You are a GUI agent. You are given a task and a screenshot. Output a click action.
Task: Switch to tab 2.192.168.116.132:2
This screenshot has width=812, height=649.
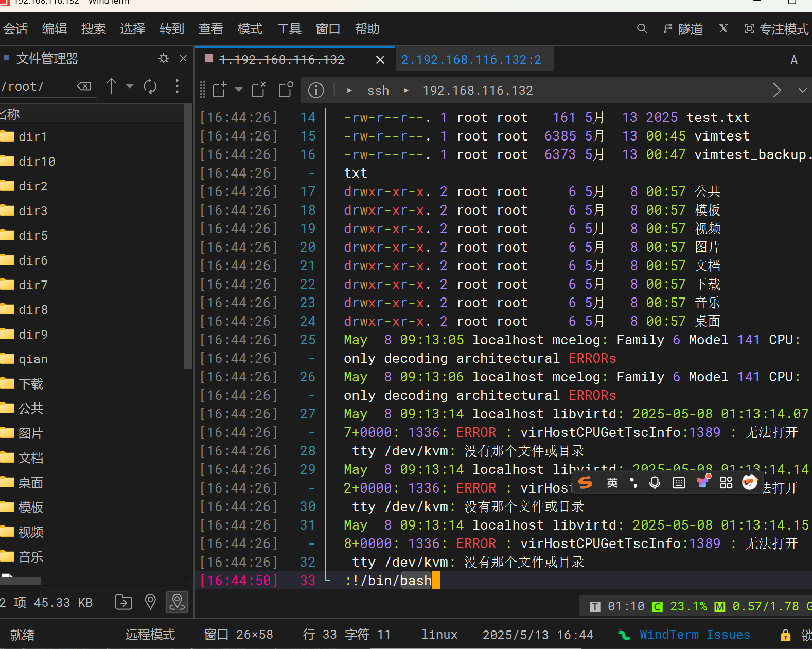[x=471, y=60]
